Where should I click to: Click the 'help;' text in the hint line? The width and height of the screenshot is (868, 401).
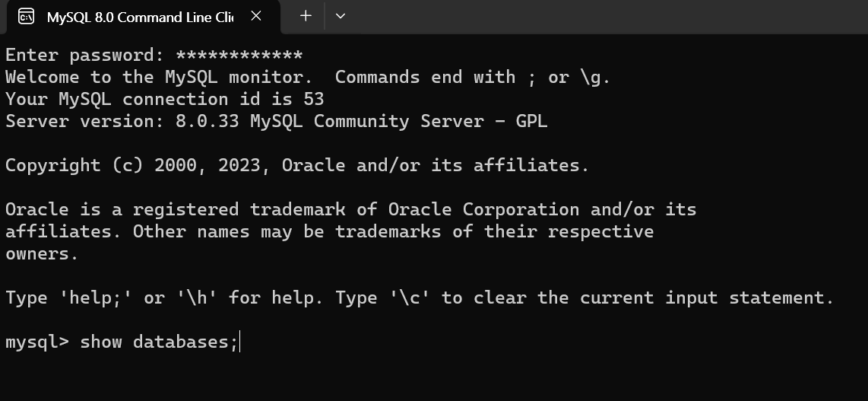pos(95,298)
